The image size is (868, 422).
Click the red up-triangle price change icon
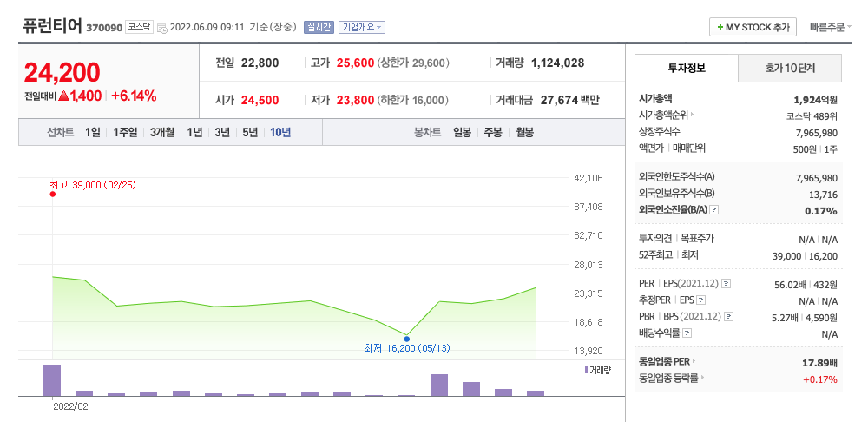click(63, 96)
